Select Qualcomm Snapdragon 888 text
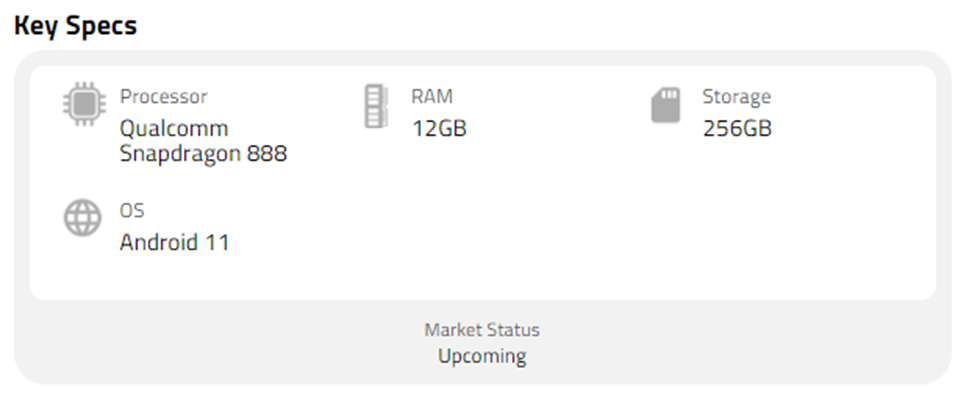The image size is (969, 397). click(x=203, y=141)
